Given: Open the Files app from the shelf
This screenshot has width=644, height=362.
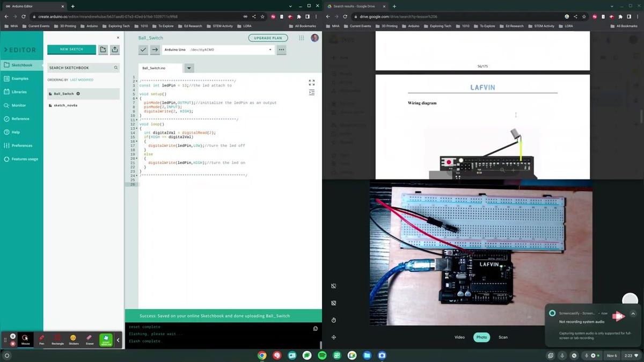Looking at the screenshot, I should (367, 356).
